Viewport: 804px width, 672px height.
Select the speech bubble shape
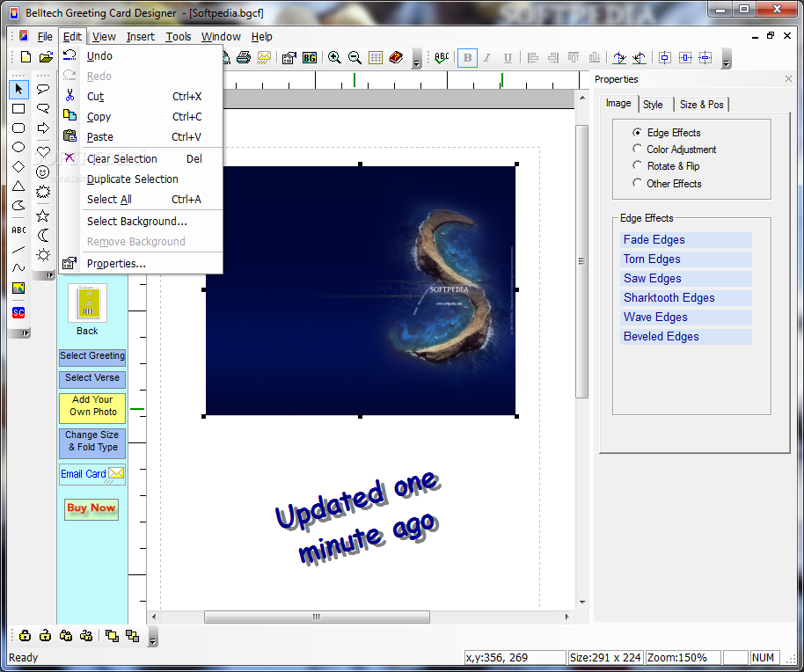(x=43, y=89)
